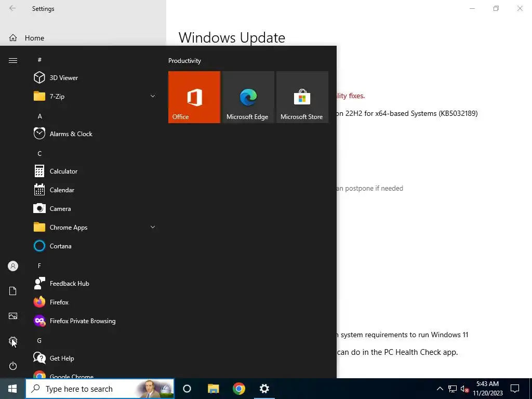
Task: Click the taskbar search box
Action: point(100,389)
